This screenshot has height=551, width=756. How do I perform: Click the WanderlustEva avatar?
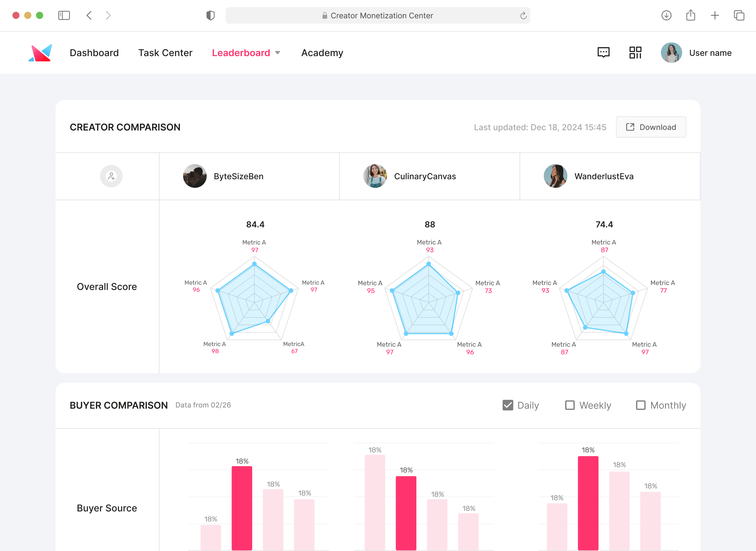click(x=555, y=176)
